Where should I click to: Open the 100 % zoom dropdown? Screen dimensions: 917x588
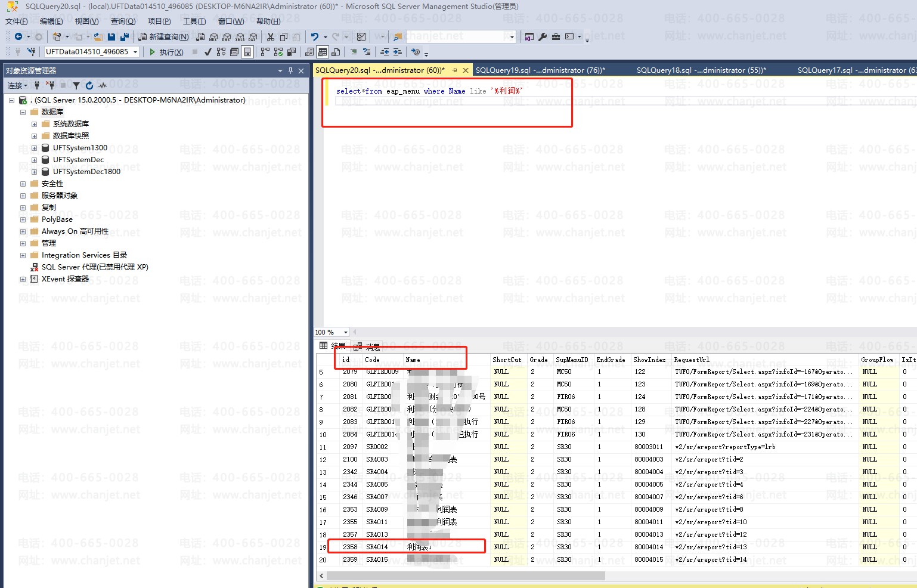click(x=345, y=332)
